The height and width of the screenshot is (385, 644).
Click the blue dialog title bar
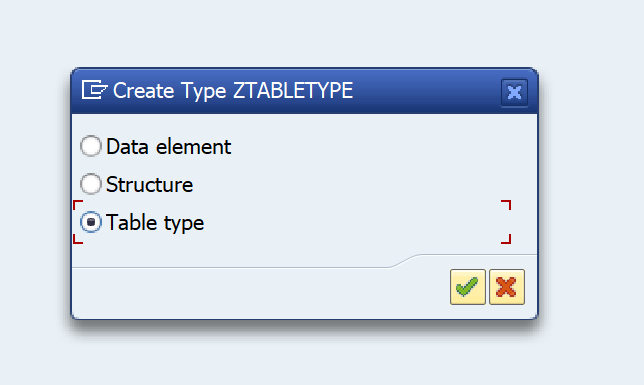[304, 91]
